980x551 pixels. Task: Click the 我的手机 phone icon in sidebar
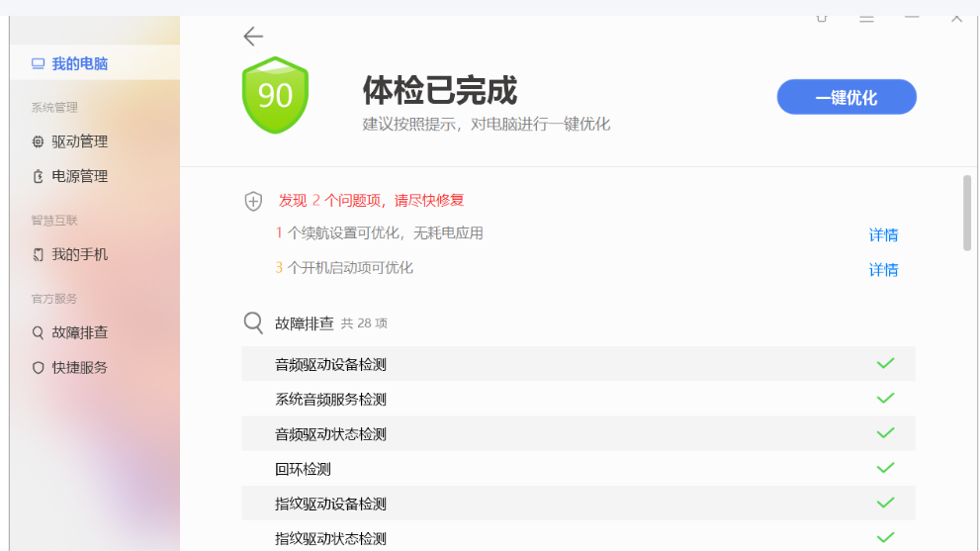point(38,254)
